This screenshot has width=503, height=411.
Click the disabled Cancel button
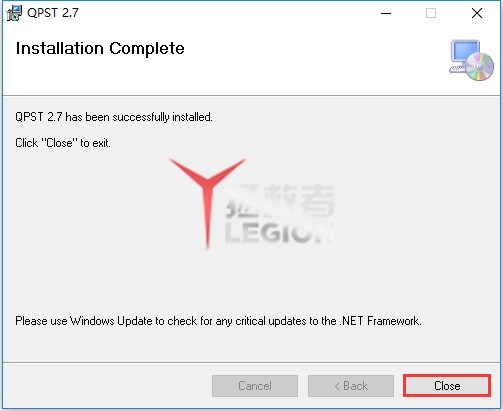255,386
